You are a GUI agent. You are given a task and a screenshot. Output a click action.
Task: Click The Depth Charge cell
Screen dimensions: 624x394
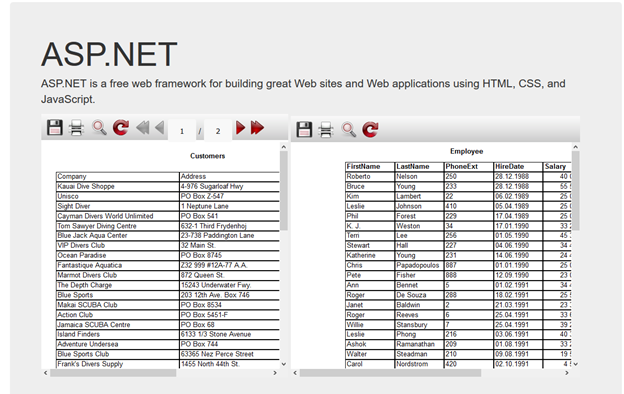118,285
